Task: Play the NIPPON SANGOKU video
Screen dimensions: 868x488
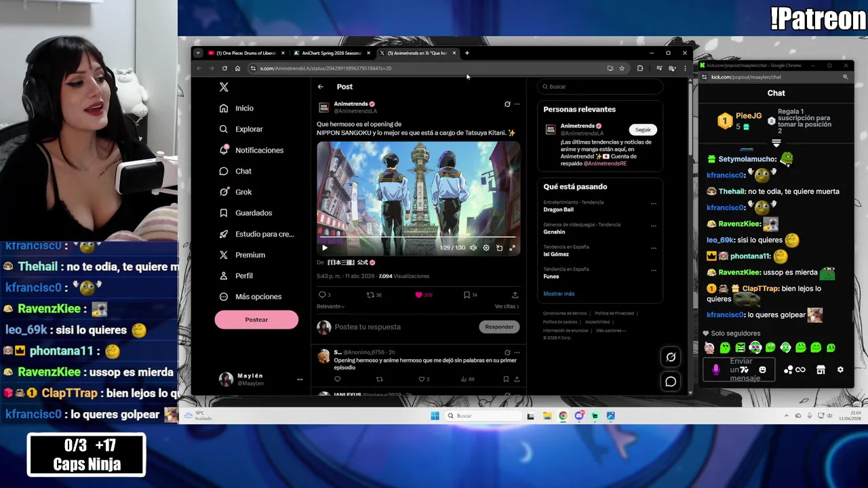Action: pyautogui.click(x=324, y=248)
